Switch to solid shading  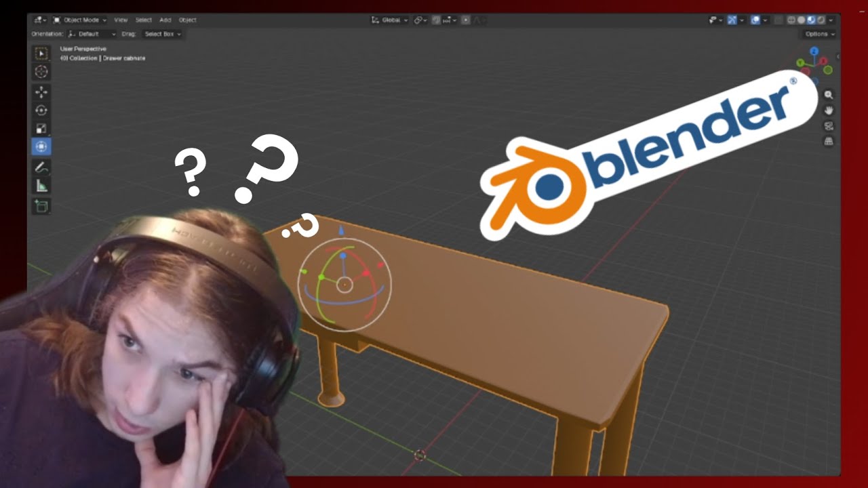coord(801,20)
